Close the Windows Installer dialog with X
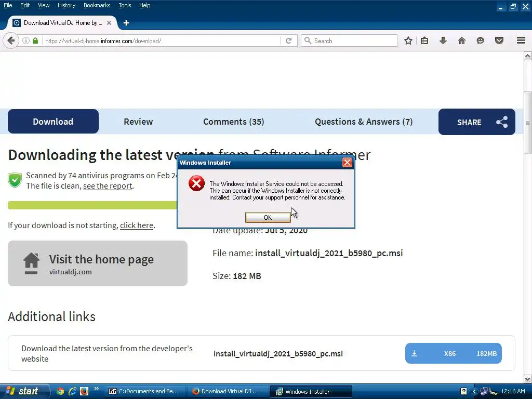532x399 pixels. (347, 163)
